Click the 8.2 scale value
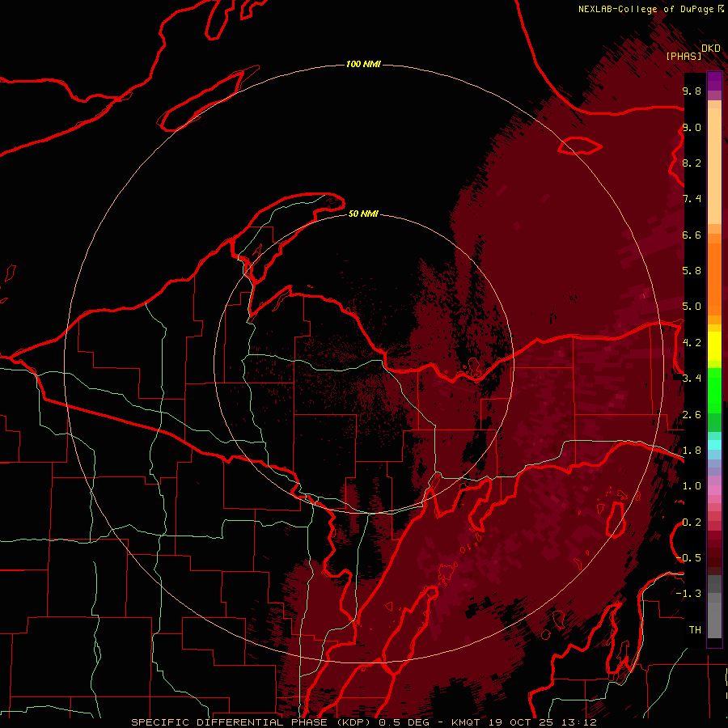The width and height of the screenshot is (728, 728). (x=692, y=163)
